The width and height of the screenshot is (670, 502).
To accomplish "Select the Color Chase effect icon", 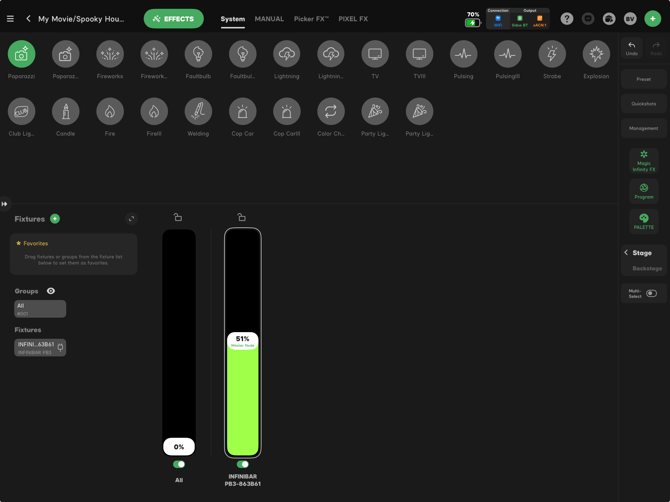I will 331,112.
